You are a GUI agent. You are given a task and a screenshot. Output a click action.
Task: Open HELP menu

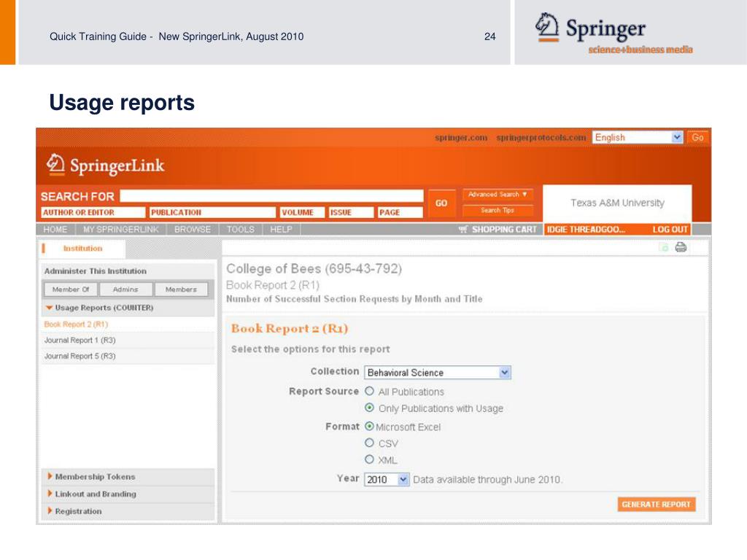coord(281,230)
